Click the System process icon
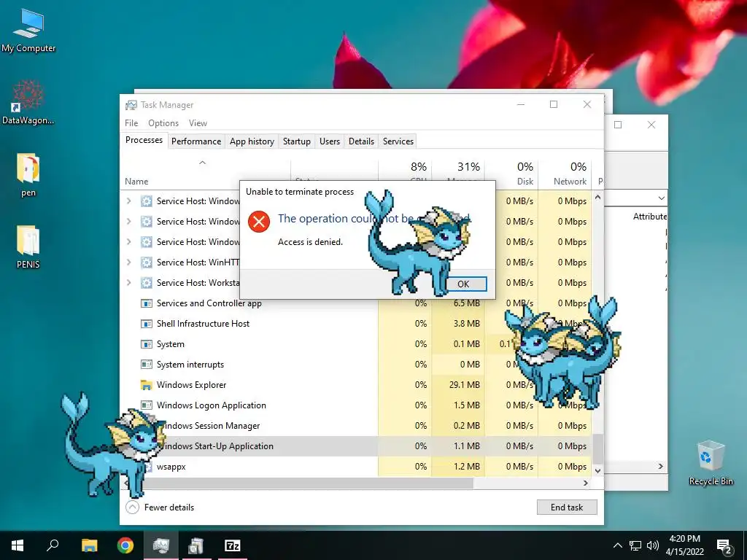The height and width of the screenshot is (560, 747). pyautogui.click(x=146, y=344)
